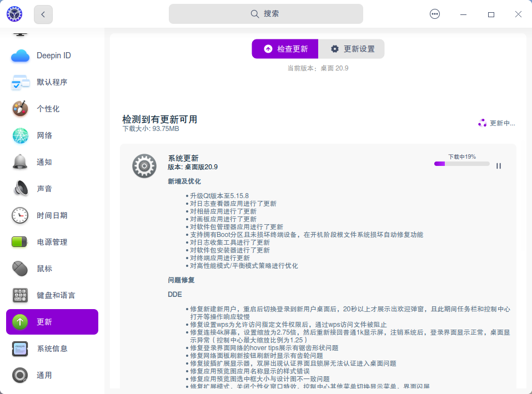The image size is (532, 394).
Task: Select the 默认程序 sidebar icon
Action: pos(53,82)
